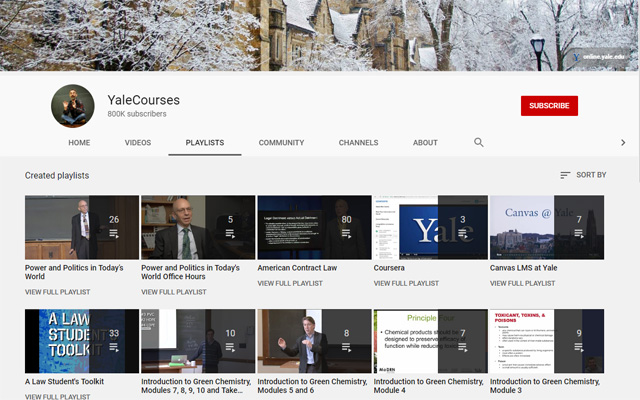This screenshot has width=640, height=400.
Task: View full playlist under American Contract Law
Action: pyautogui.click(x=290, y=283)
